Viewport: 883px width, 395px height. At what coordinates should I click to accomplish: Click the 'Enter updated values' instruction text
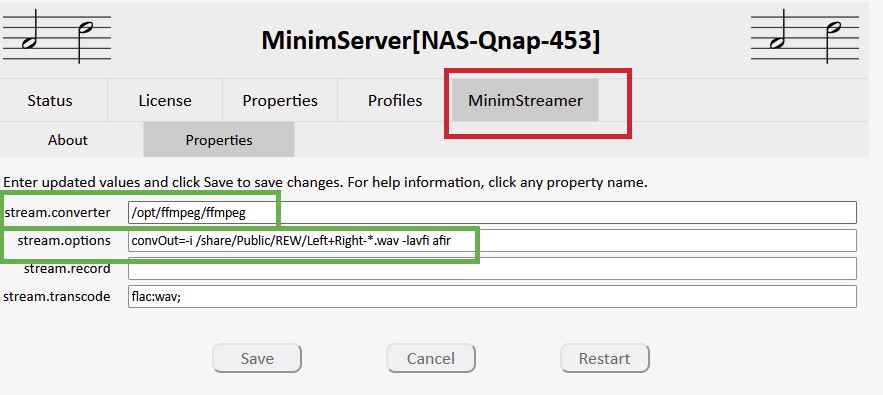pyautogui.click(x=325, y=183)
